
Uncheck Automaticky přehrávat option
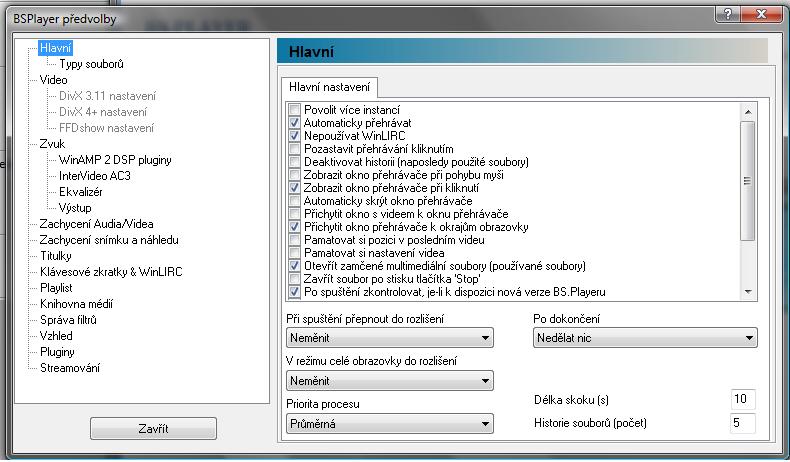coord(295,122)
